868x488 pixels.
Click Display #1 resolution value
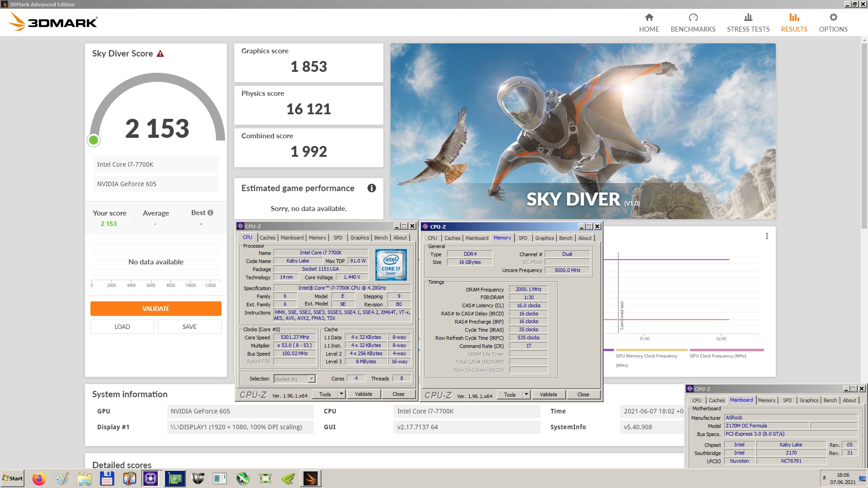241,427
